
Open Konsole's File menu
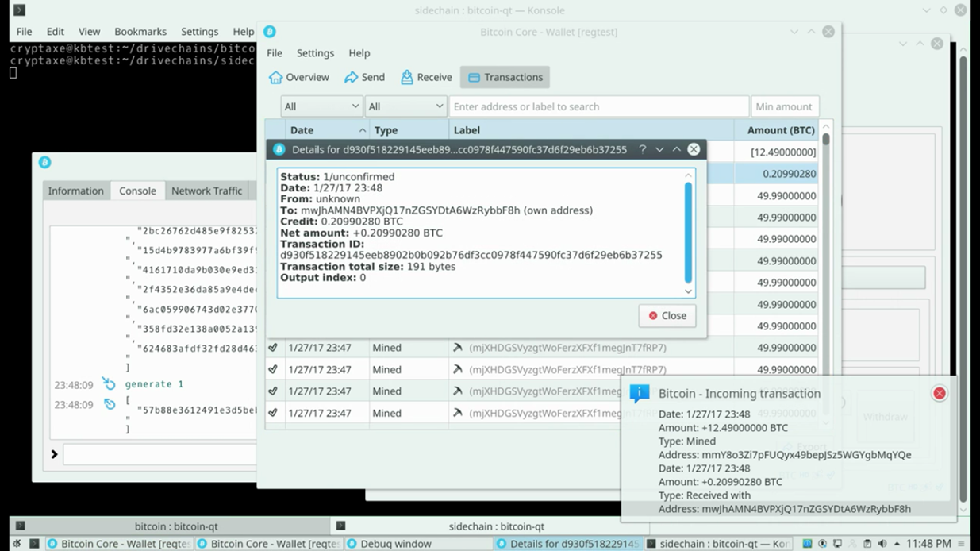(25, 32)
